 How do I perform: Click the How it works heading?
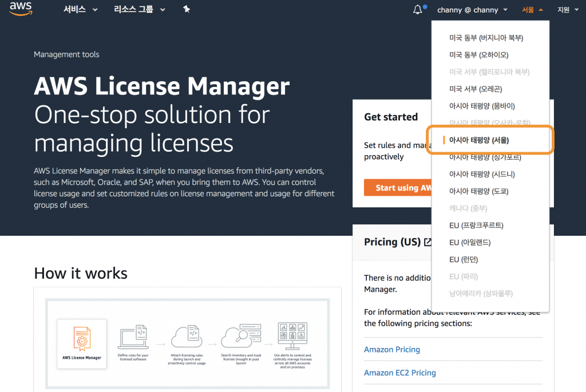point(80,273)
